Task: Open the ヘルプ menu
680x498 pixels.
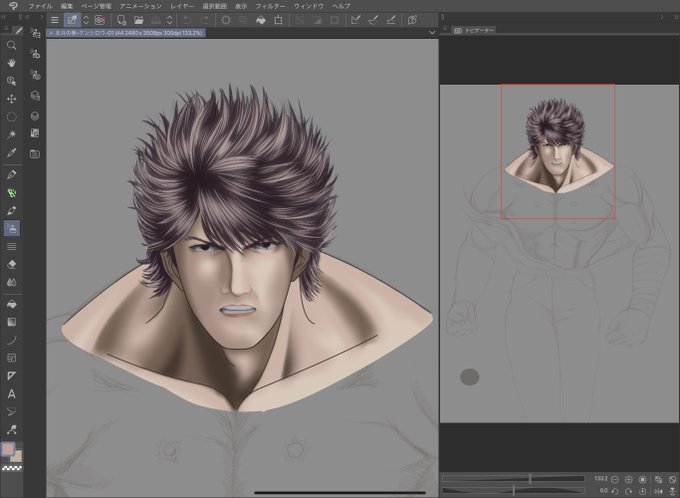Action: [341, 6]
